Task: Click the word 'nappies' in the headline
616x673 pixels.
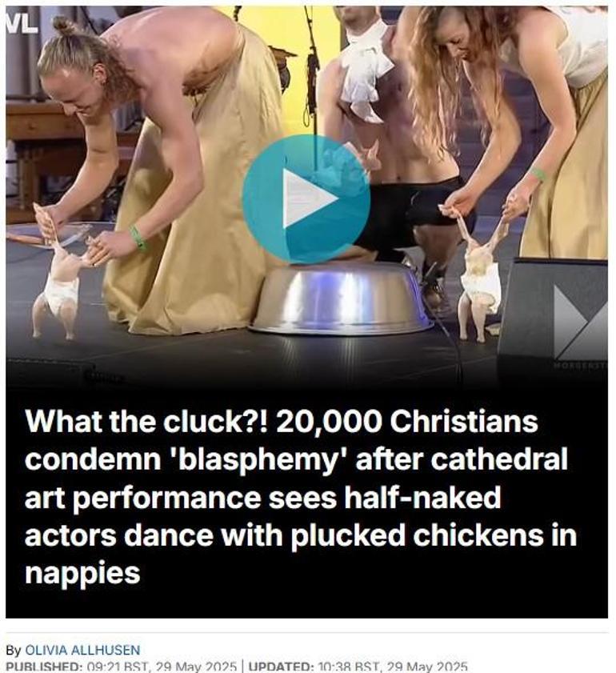Action: [82, 574]
